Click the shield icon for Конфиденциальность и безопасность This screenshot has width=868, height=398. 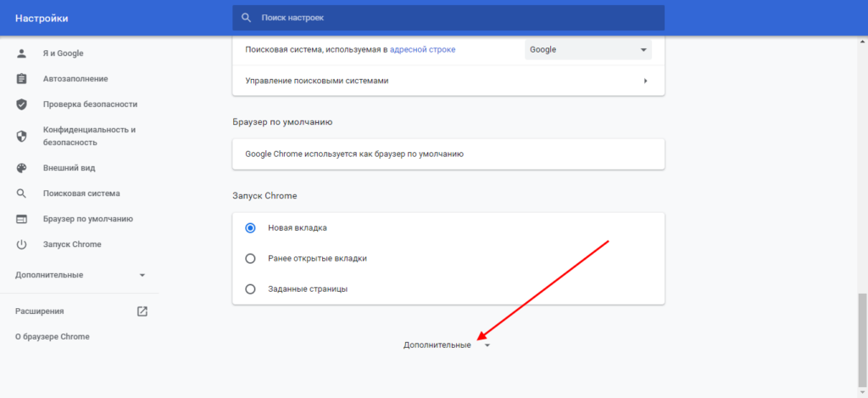click(22, 136)
